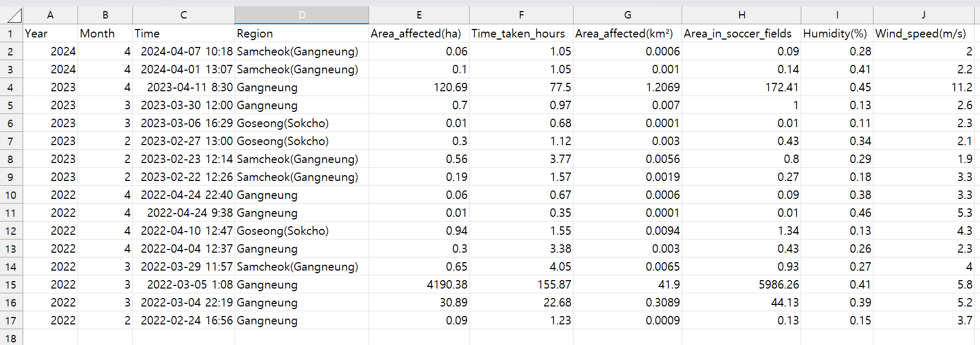Select column C header
The height and width of the screenshot is (345, 980).
[x=183, y=15]
